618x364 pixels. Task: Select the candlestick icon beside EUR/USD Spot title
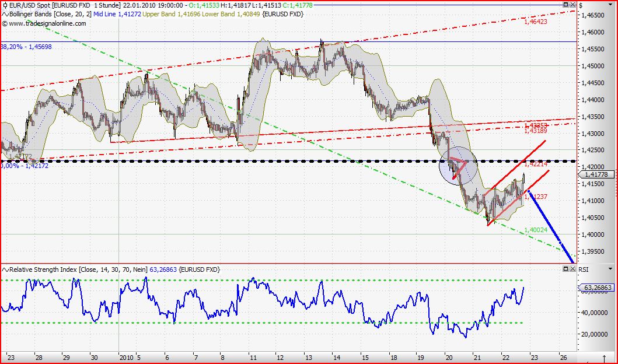tap(6, 5)
